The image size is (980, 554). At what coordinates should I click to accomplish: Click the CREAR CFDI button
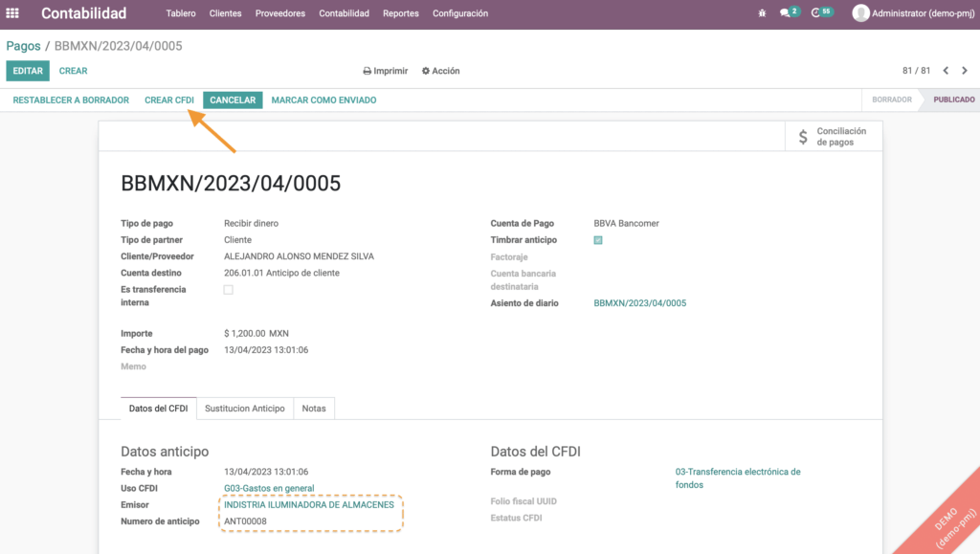click(x=169, y=100)
